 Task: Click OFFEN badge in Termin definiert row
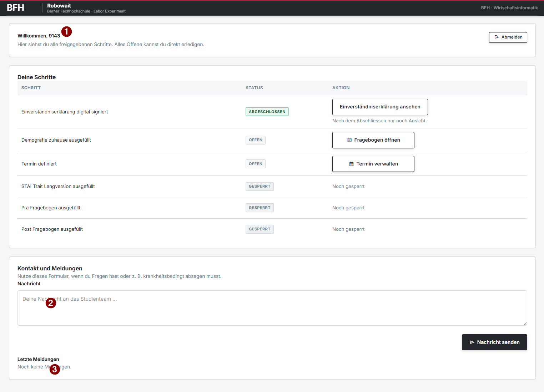[256, 164]
